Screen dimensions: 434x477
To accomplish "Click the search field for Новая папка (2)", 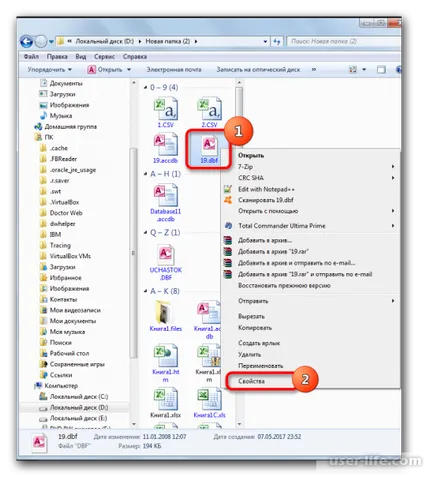I will tap(343, 41).
